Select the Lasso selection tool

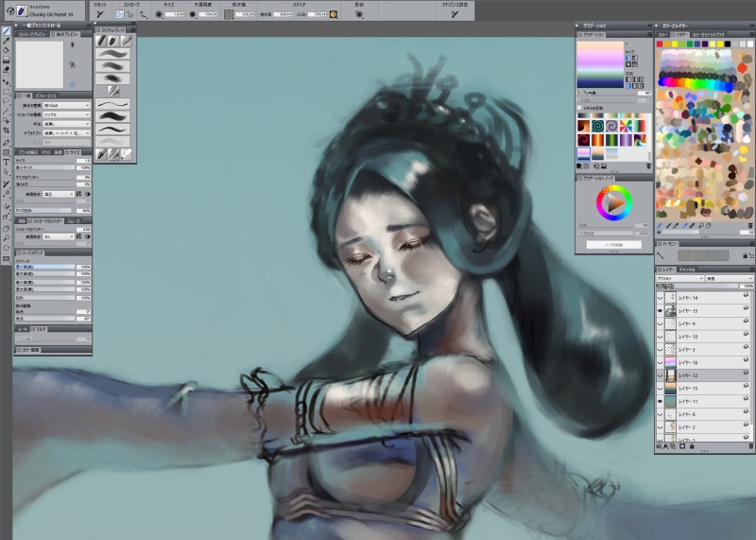click(7, 101)
